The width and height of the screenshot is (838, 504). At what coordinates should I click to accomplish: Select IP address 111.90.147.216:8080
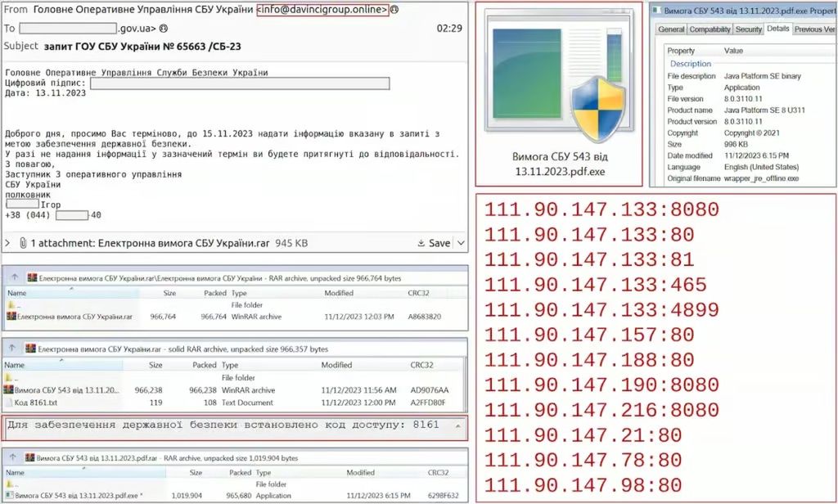(601, 410)
